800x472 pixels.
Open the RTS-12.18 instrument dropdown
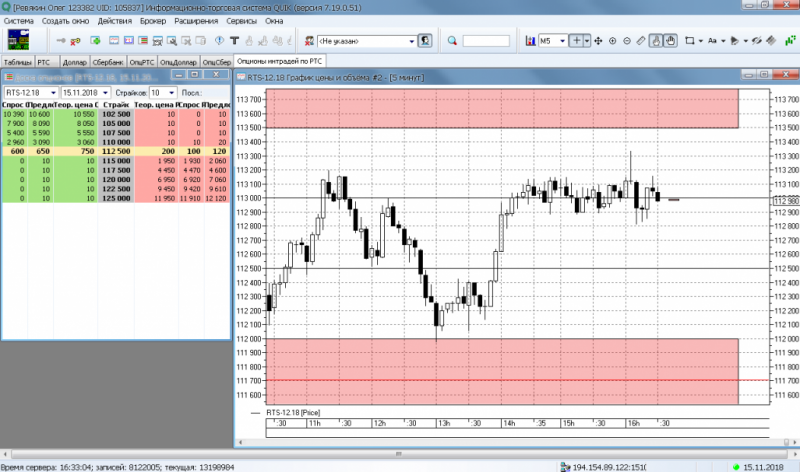53,93
